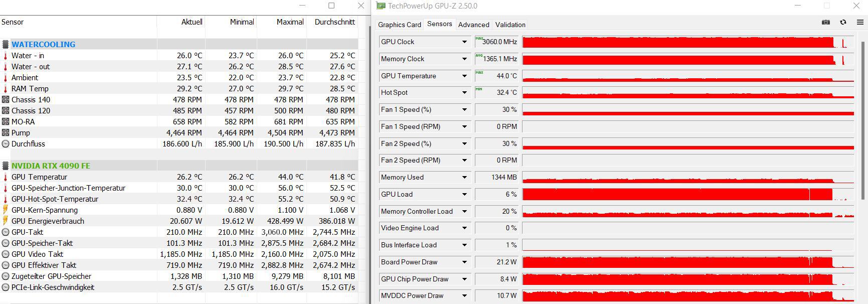Click the GPU-Z refresh icon
868x304 pixels.
point(843,22)
